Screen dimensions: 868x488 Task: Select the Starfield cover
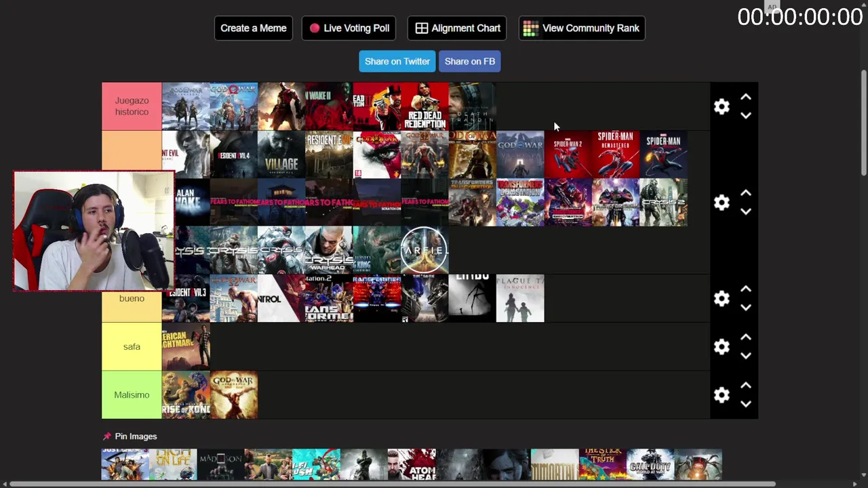click(x=425, y=251)
